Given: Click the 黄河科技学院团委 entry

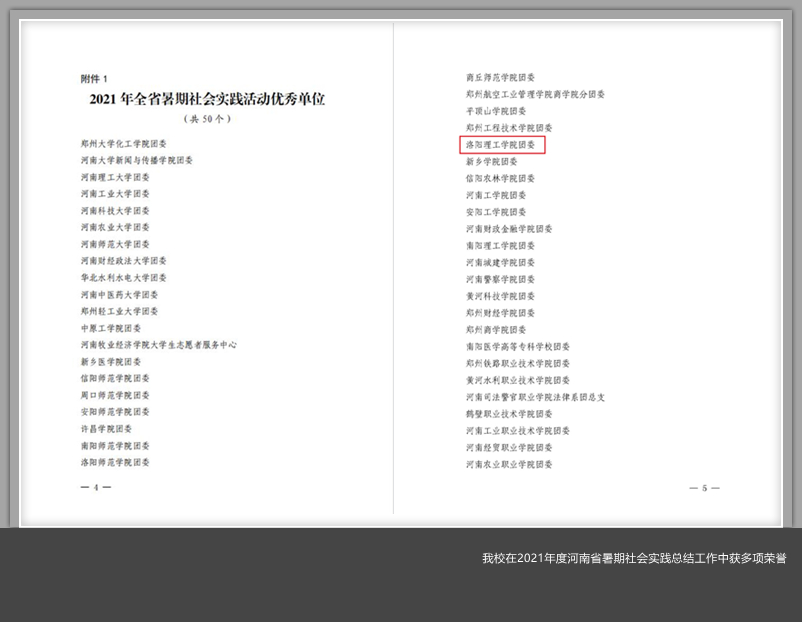Looking at the screenshot, I should (x=500, y=296).
